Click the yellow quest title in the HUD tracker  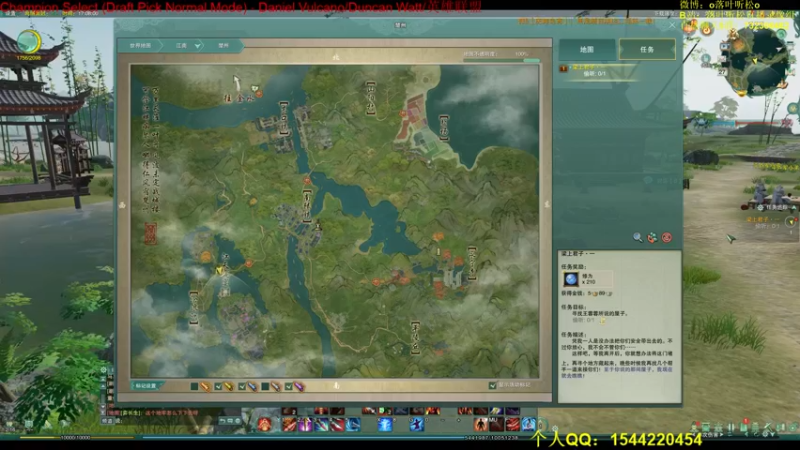763,219
